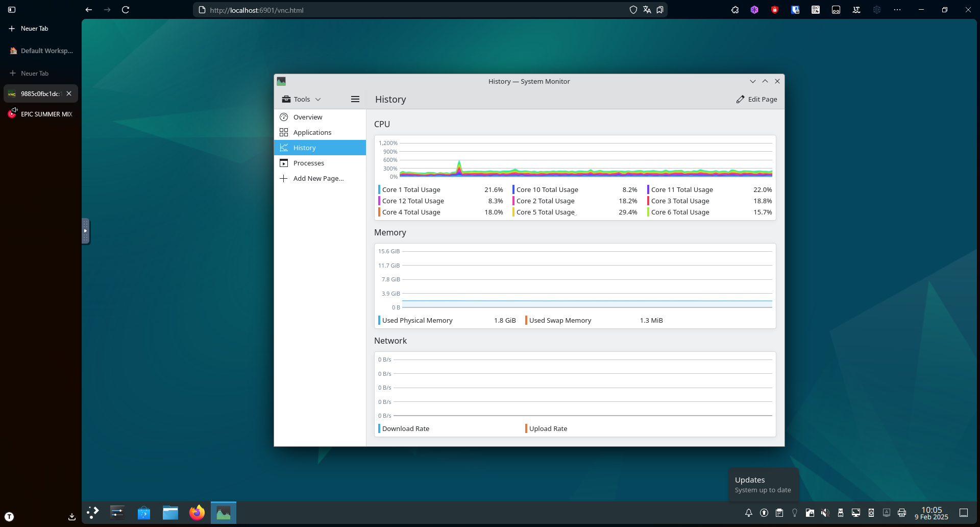
Task: Open the Tools dropdown menu
Action: [x=301, y=99]
